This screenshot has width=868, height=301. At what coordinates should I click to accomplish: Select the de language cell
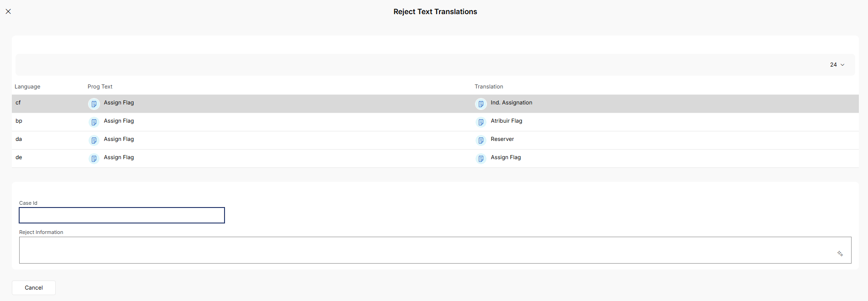pos(19,157)
